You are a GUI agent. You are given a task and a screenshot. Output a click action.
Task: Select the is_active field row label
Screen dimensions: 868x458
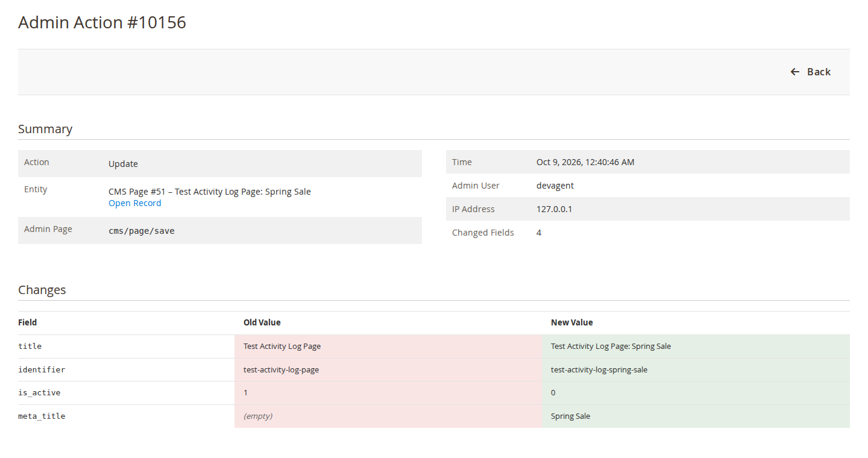[x=39, y=393]
